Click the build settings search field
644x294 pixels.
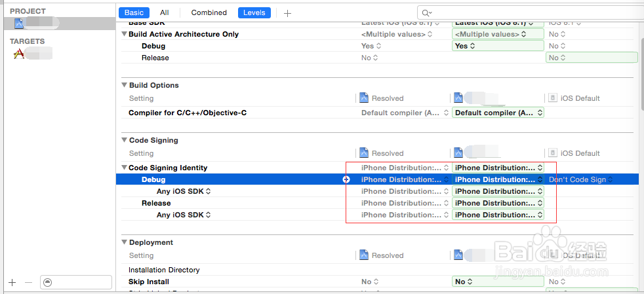tap(525, 12)
